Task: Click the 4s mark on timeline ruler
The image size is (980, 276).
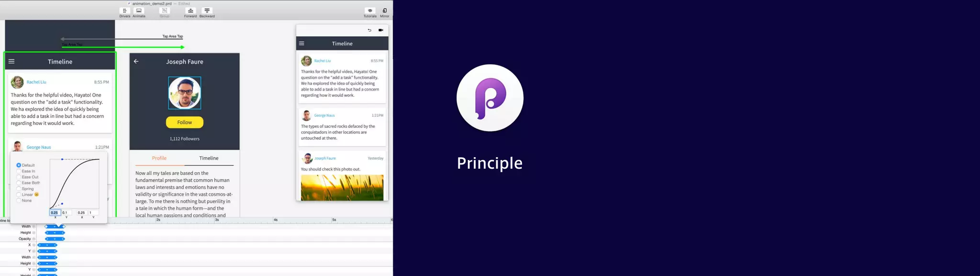Action: click(x=275, y=220)
